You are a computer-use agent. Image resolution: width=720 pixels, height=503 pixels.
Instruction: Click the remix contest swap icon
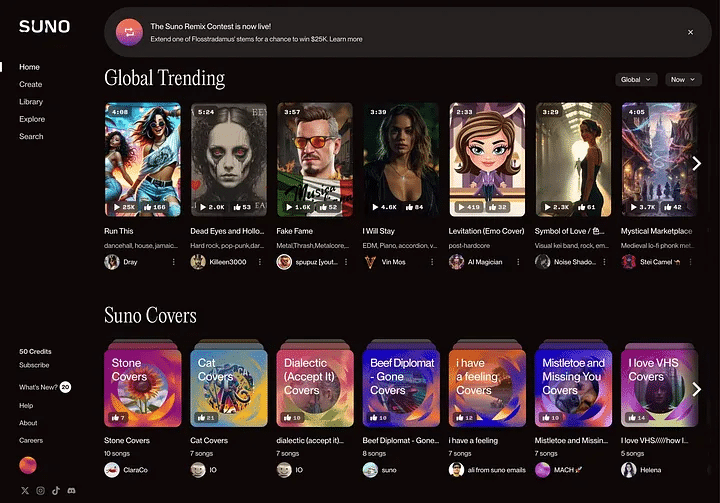129,32
